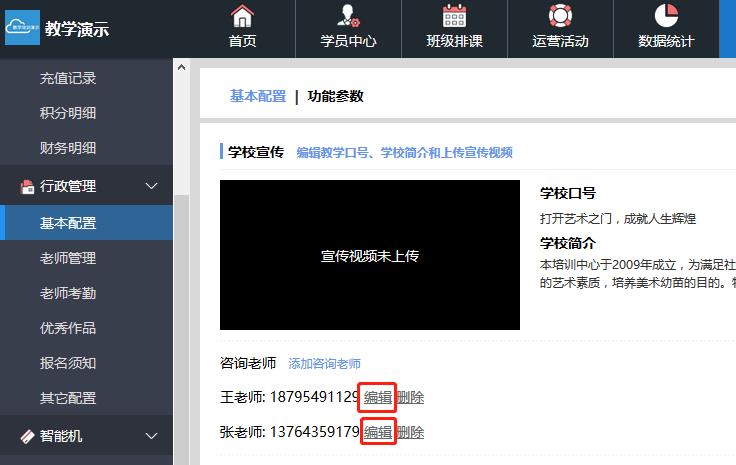Screen dimensions: 736x465
Task: Click the 班级排课 calendar icon
Action: (x=454, y=17)
